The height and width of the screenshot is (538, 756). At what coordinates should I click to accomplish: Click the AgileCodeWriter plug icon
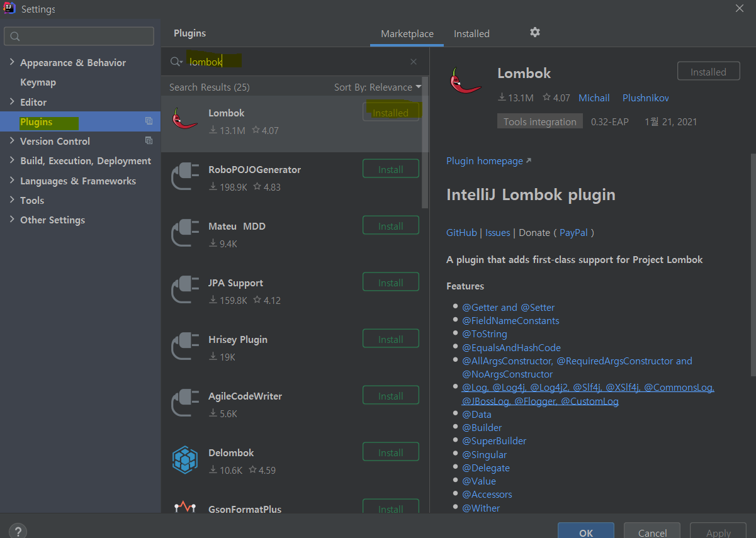[x=184, y=402]
